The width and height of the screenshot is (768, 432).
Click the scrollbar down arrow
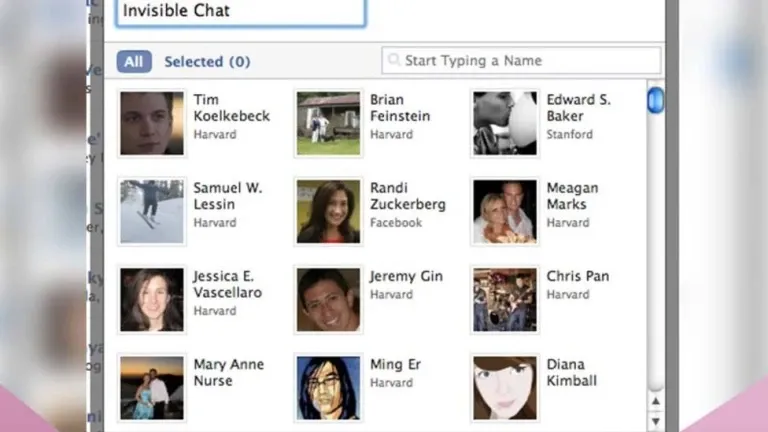(656, 421)
